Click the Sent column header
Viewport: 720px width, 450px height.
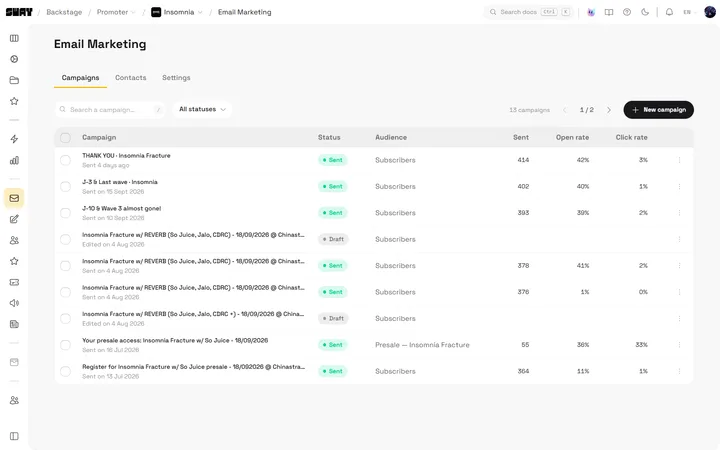pos(521,137)
